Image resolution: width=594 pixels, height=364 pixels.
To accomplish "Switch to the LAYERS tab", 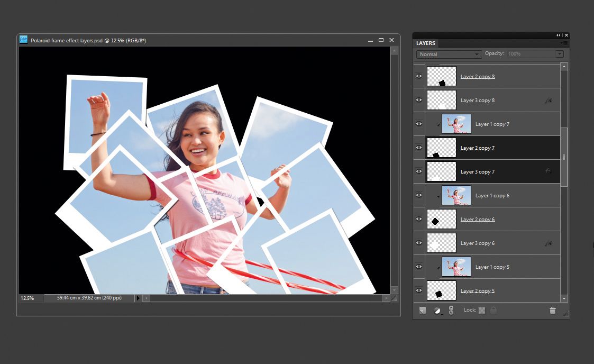I will 426,43.
